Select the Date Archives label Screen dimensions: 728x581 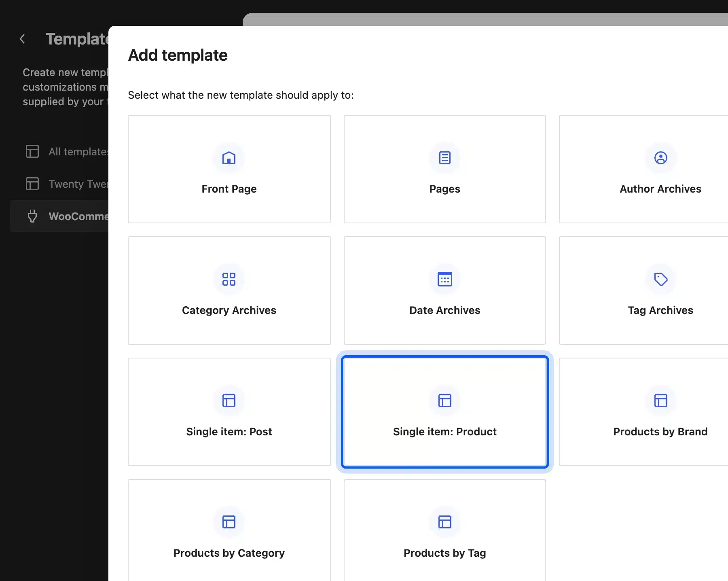click(445, 310)
